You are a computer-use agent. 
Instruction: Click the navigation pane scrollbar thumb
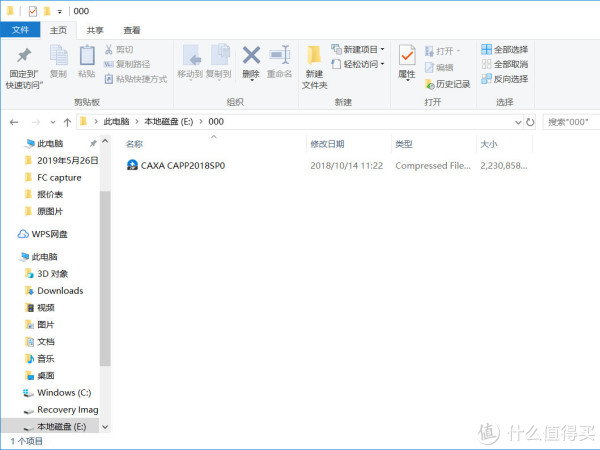point(105,278)
